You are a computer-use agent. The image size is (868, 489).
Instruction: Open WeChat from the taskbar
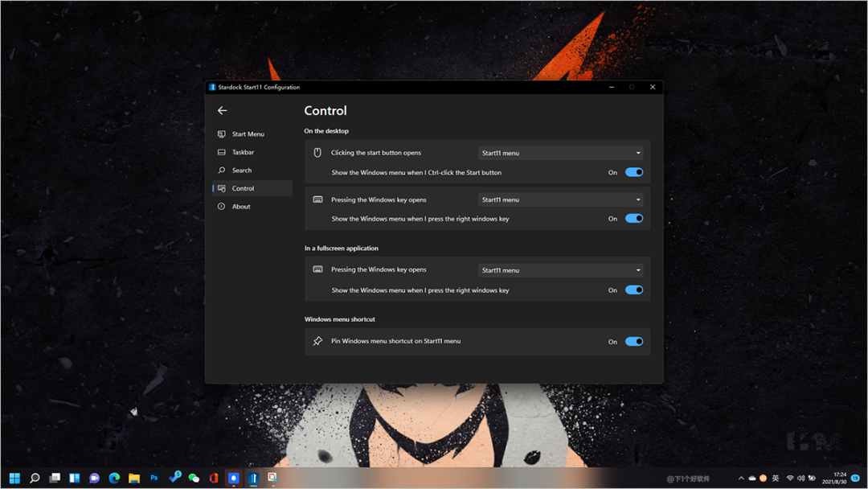(194, 478)
